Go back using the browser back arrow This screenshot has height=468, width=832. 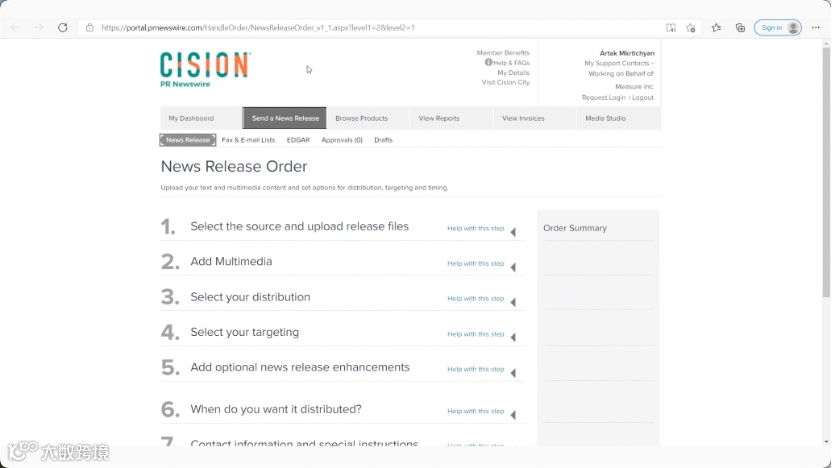[15, 28]
